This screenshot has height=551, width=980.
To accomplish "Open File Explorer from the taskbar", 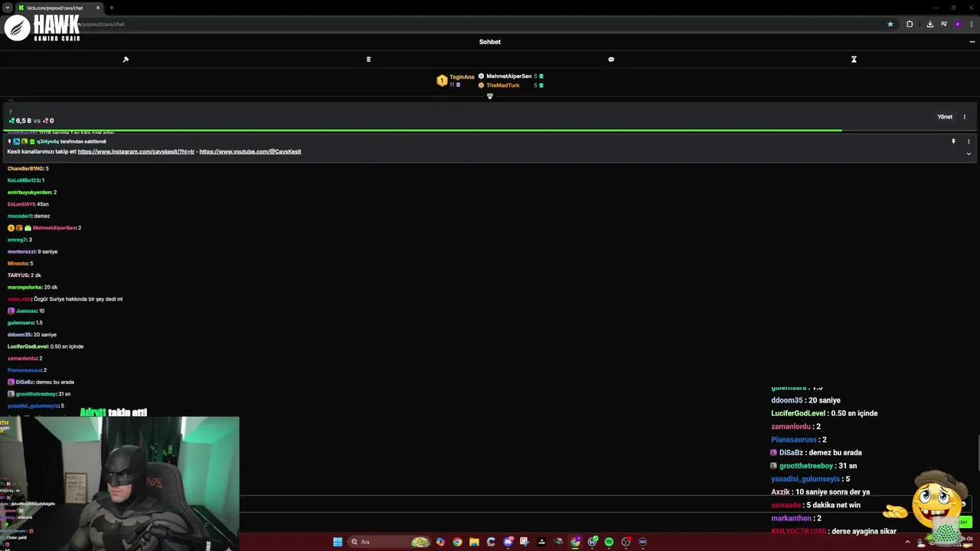I will pyautogui.click(x=474, y=542).
